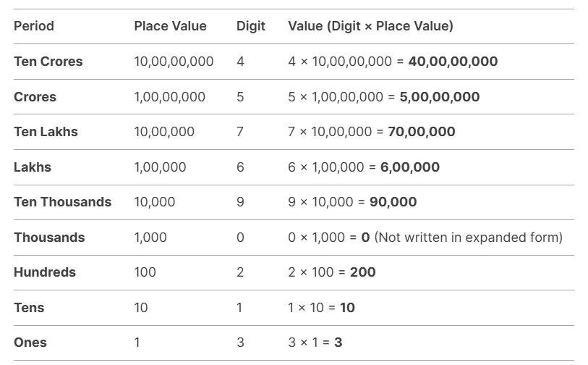Click the Lakhs row label

pyautogui.click(x=33, y=167)
